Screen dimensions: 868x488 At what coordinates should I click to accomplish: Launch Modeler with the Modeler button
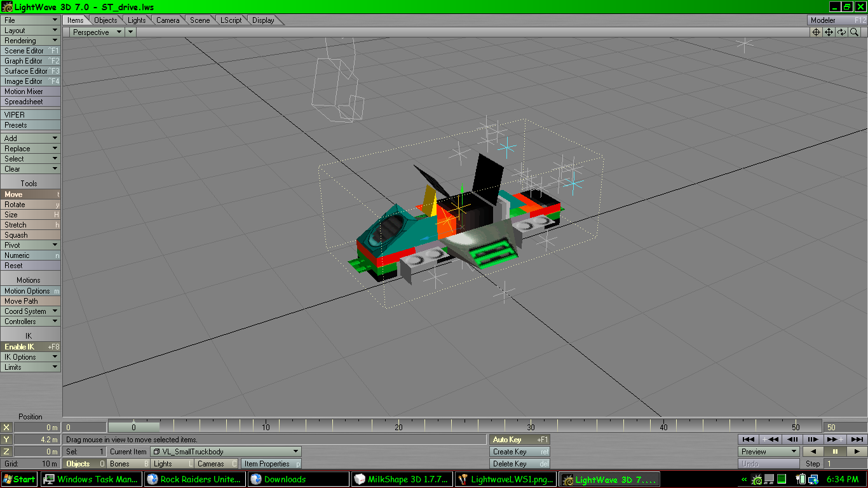[837, 20]
